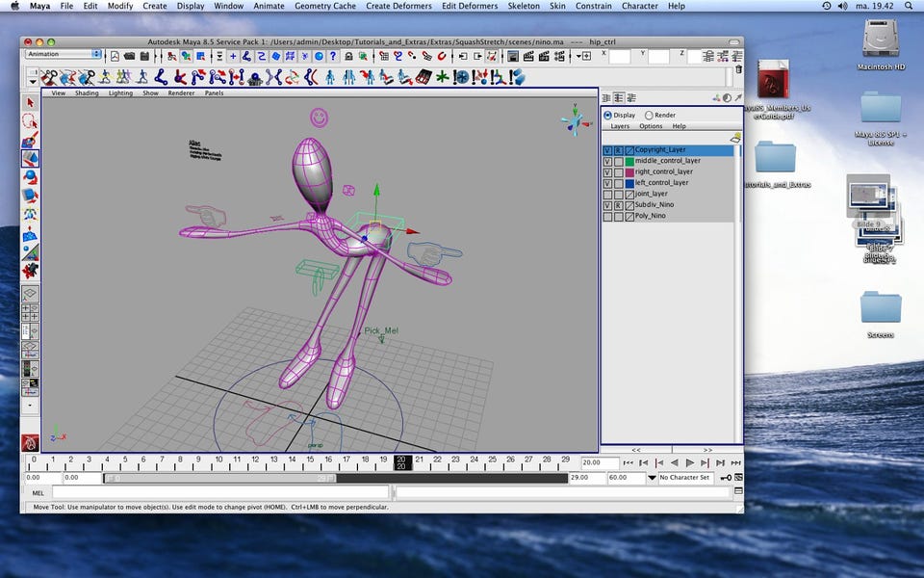
Task: Create a new layer with the layer icon
Action: point(735,138)
